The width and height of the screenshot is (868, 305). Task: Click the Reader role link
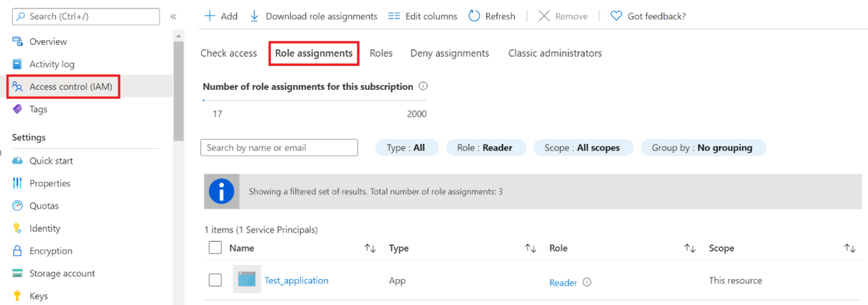[x=563, y=283]
